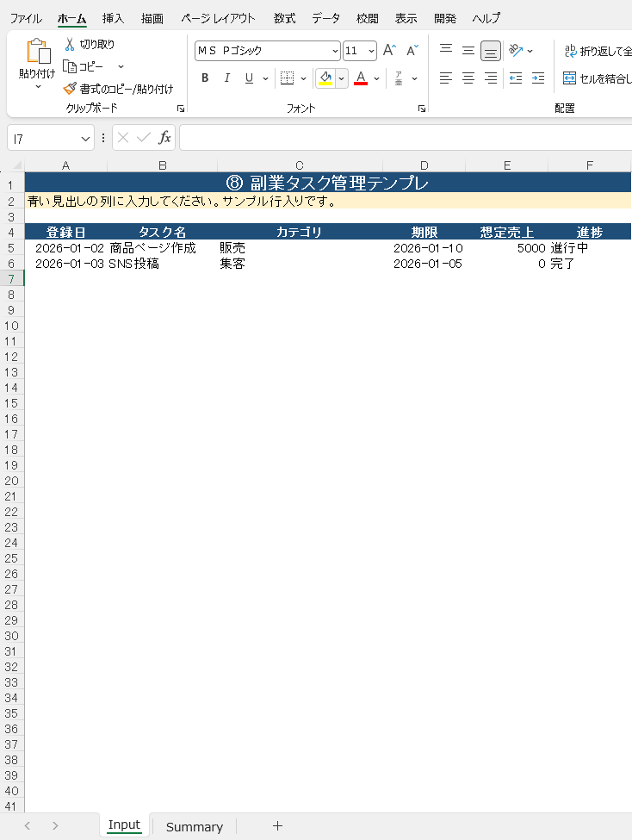Open the 挿入 ribbon tab
632x840 pixels.
113,18
